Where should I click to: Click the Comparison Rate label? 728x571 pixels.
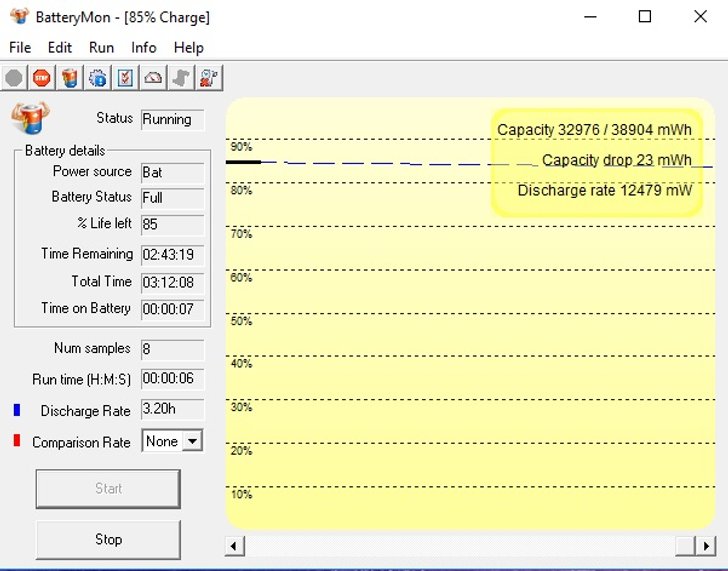81,442
